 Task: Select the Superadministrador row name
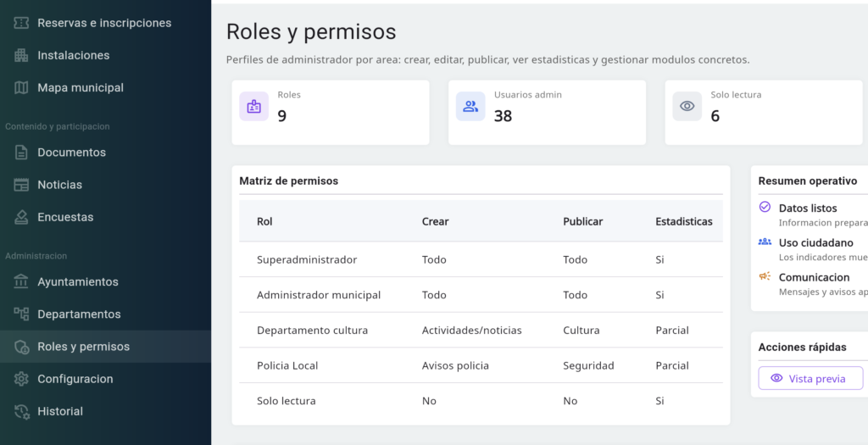(x=307, y=259)
